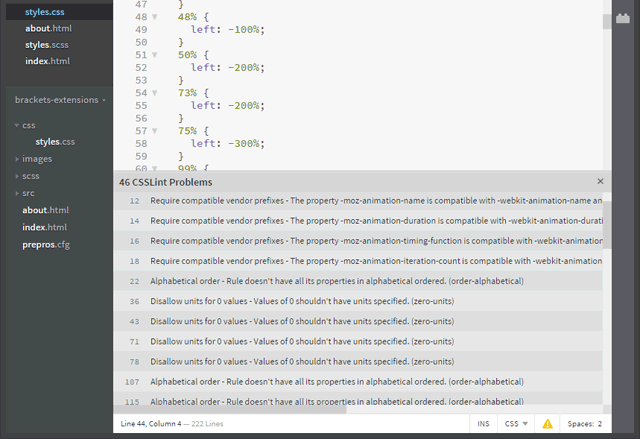Switch to about.html in working files
The width and height of the screenshot is (640, 439).
click(47, 28)
